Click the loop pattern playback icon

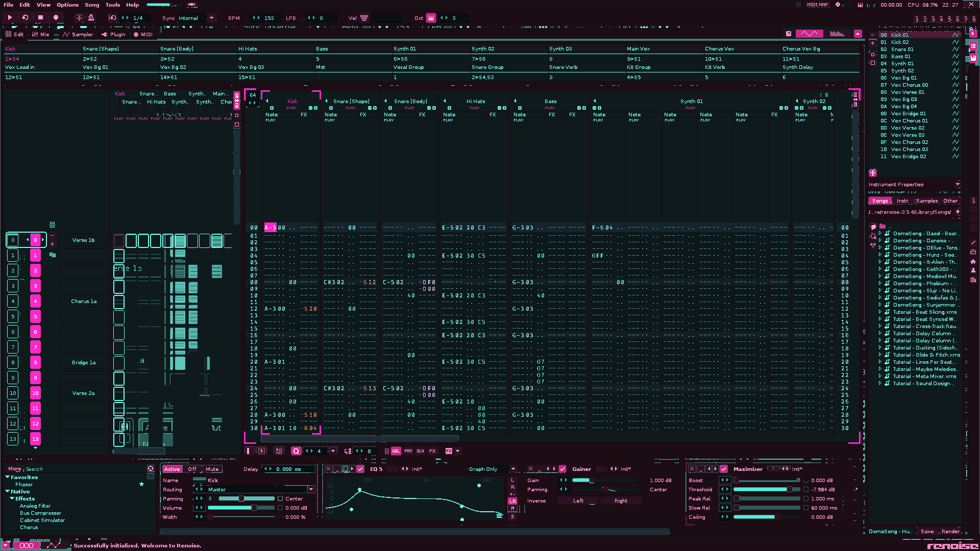pos(25,18)
